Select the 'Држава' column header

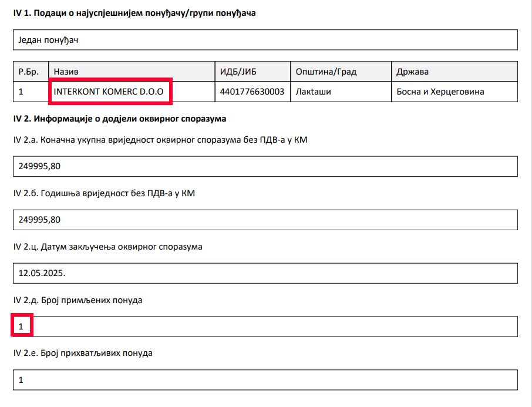(x=454, y=72)
